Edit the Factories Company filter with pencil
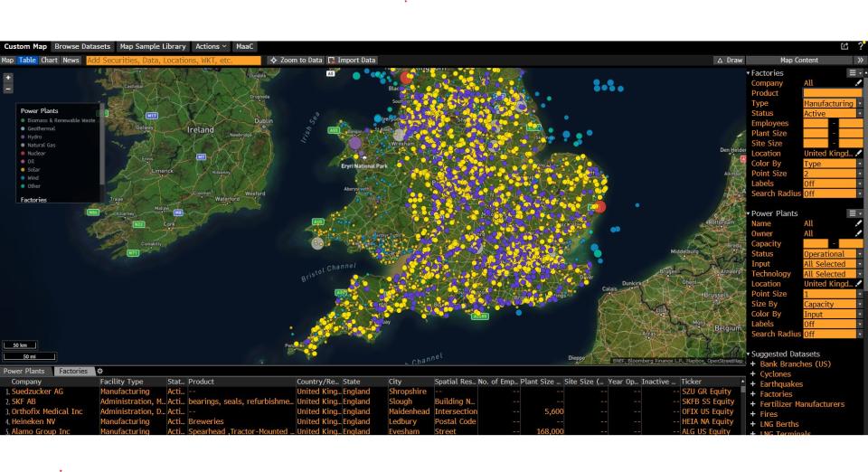Viewport: 868px width, 472px height. coord(859,83)
